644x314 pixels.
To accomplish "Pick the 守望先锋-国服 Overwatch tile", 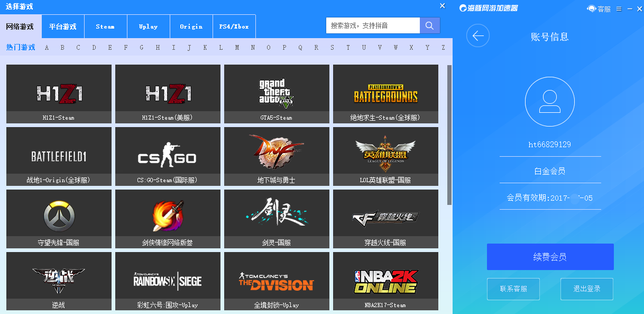I will click(x=59, y=219).
